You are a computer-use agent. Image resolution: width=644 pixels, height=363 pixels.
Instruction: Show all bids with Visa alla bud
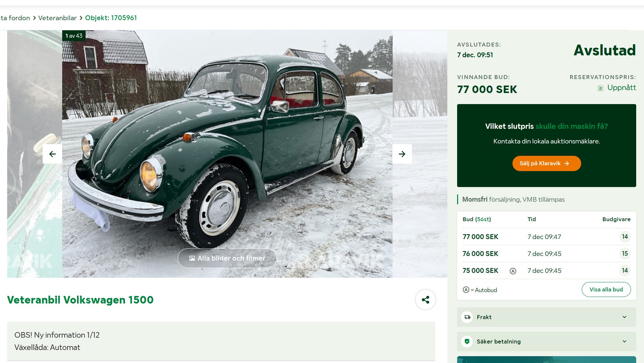(606, 289)
